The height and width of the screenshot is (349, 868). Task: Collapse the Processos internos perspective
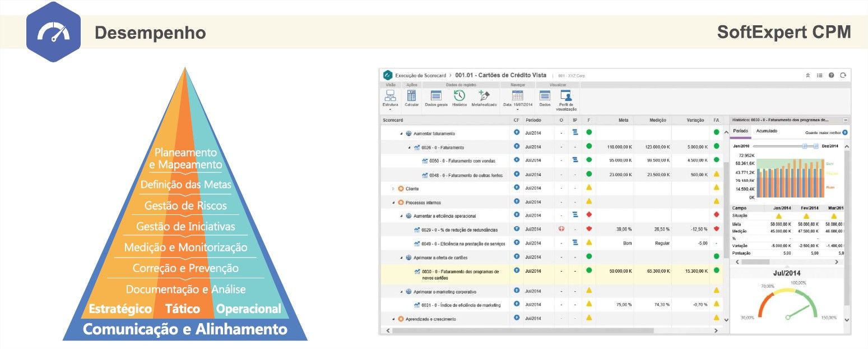(393, 203)
